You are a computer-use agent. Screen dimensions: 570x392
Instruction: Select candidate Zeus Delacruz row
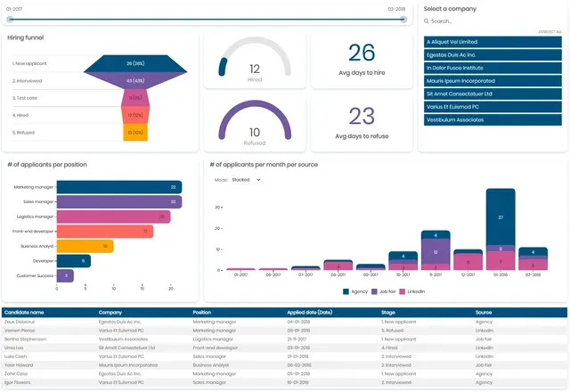click(x=284, y=322)
